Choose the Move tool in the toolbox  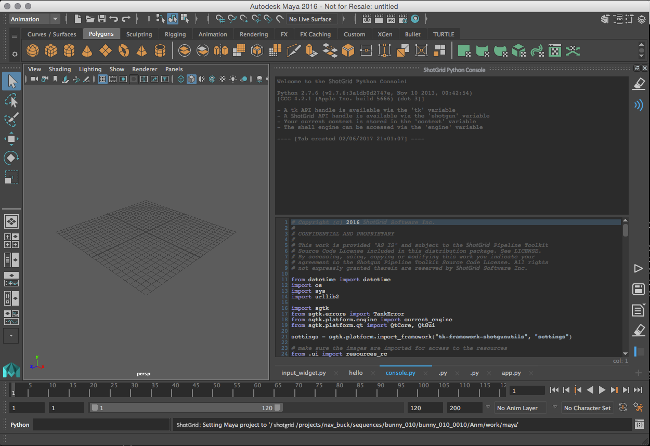click(x=11, y=138)
